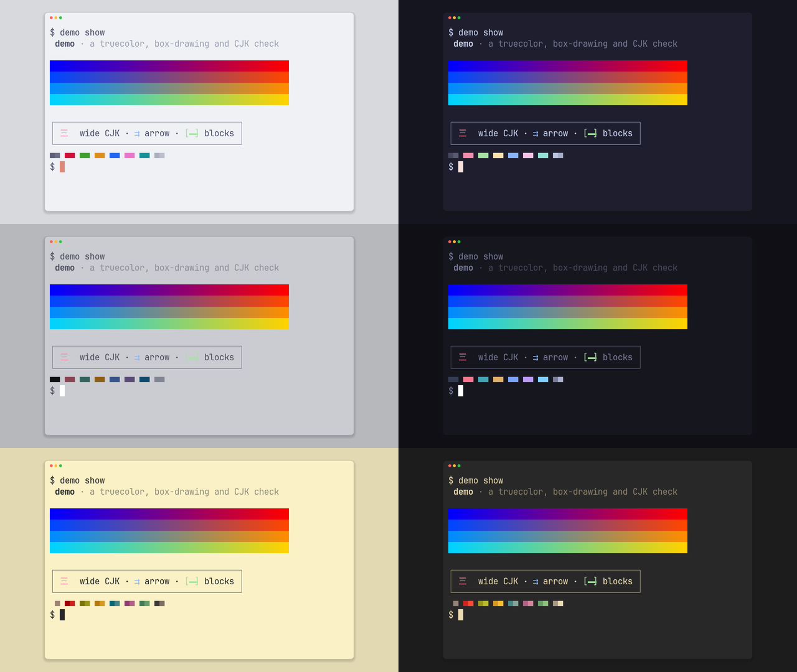Viewport: 797px width, 672px height.
Task: Click the arrow glyph in bottom-right charcoal terminal
Action: pyautogui.click(x=535, y=582)
